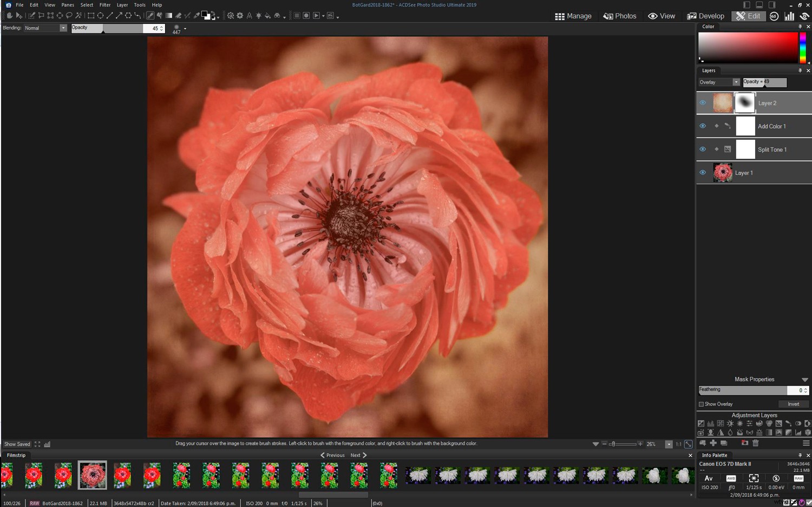Select the Lasso selection tool
The height and width of the screenshot is (507, 812).
click(69, 15)
